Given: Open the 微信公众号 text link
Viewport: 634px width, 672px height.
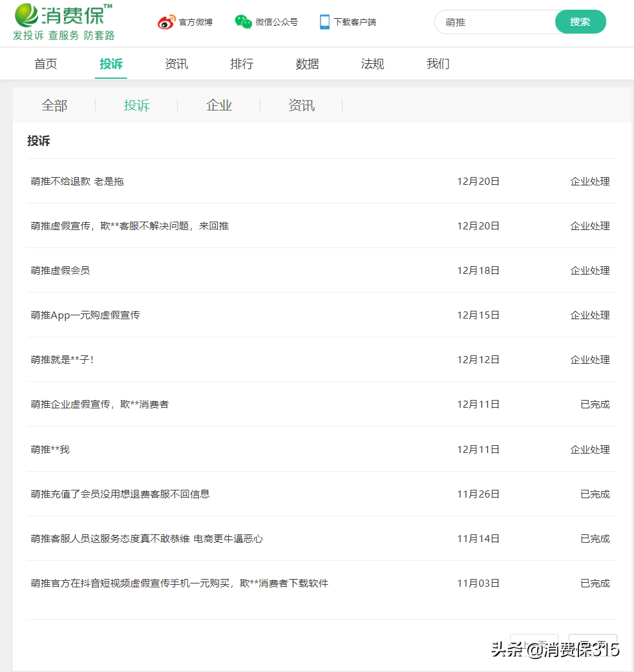Looking at the screenshot, I should [x=277, y=22].
